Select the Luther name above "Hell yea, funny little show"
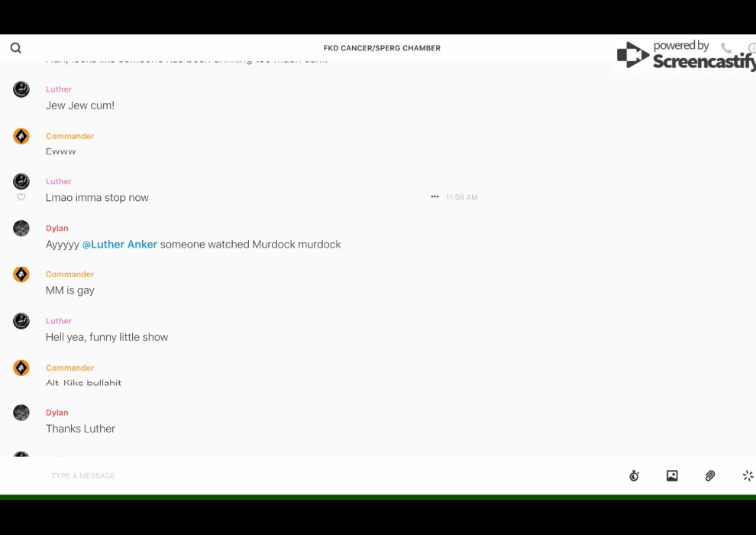This screenshot has width=756, height=535. (x=59, y=321)
